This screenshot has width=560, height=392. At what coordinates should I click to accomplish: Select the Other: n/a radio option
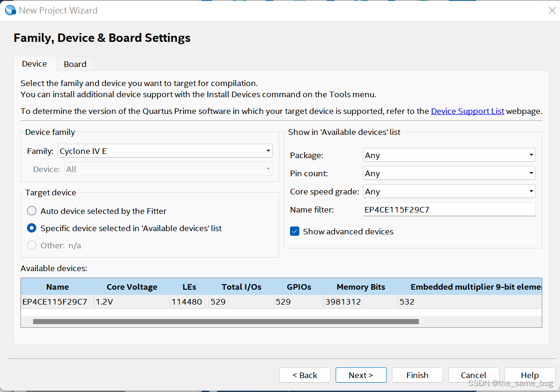coord(32,245)
